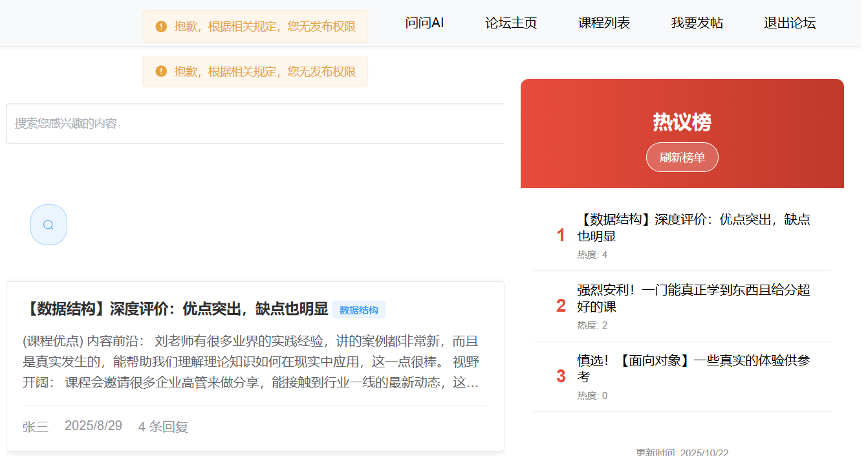Go to 论坛主页
Viewport: 868px width, 456px height.
[510, 23]
